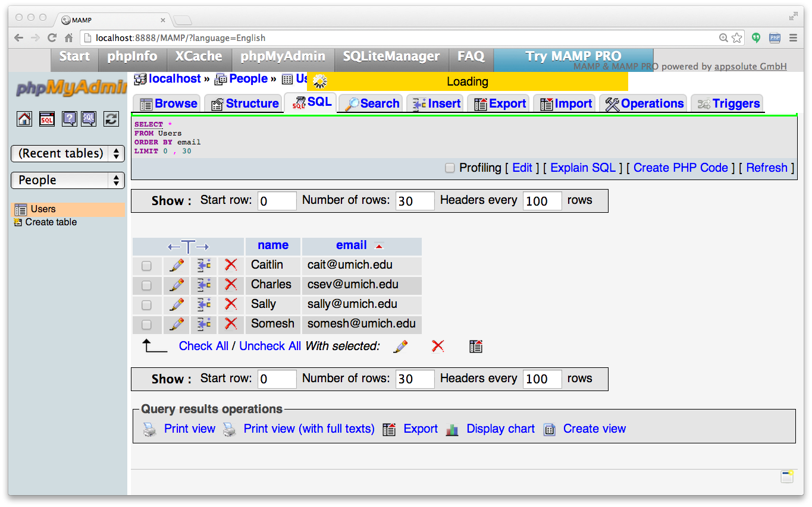Click the top Start row input field
This screenshot has width=812, height=507.
point(277,201)
